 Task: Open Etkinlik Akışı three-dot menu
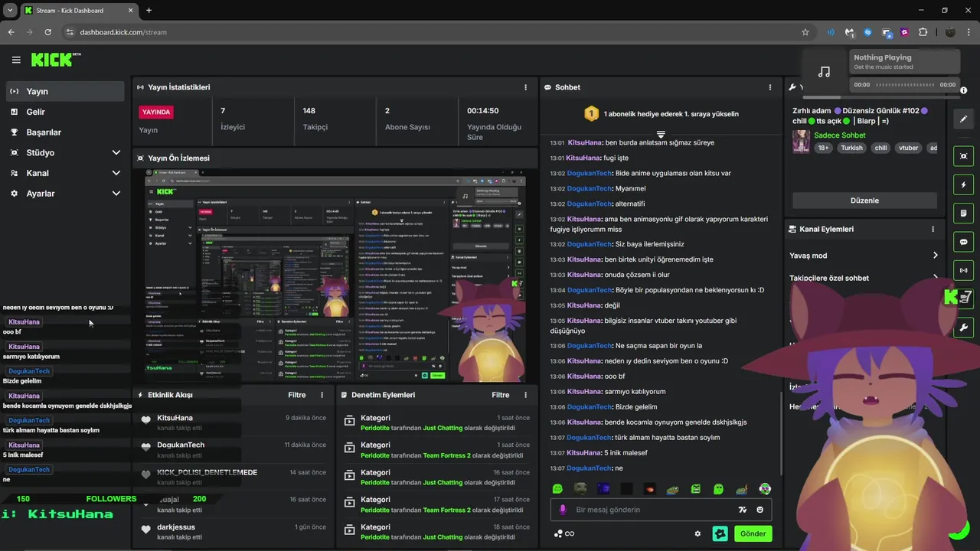pyautogui.click(x=322, y=395)
